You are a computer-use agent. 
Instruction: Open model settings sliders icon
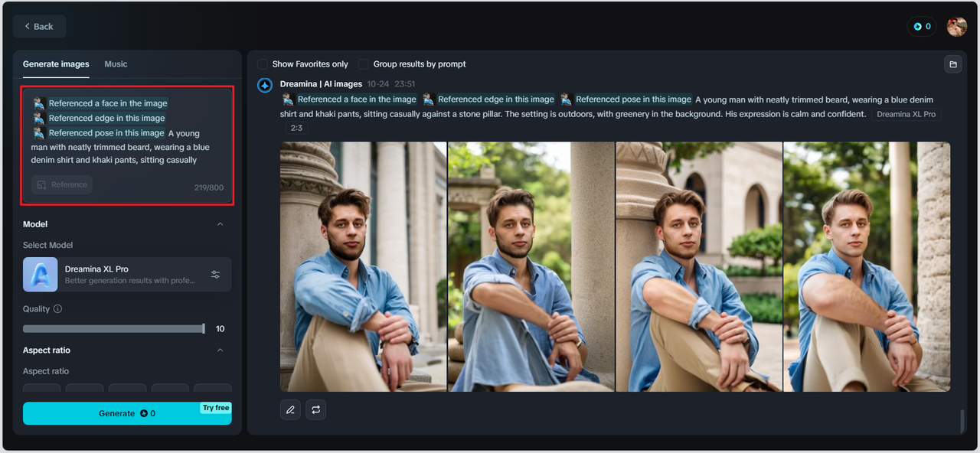tap(215, 275)
